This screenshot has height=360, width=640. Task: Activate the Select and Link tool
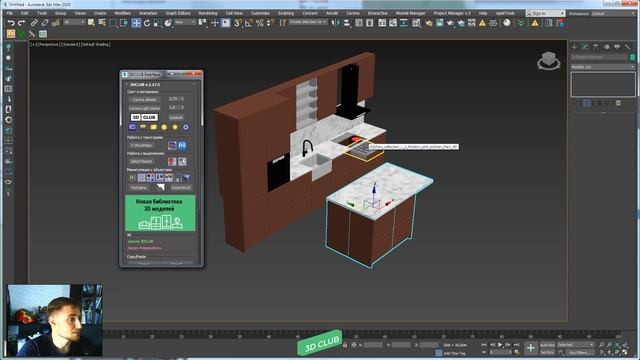pos(34,23)
